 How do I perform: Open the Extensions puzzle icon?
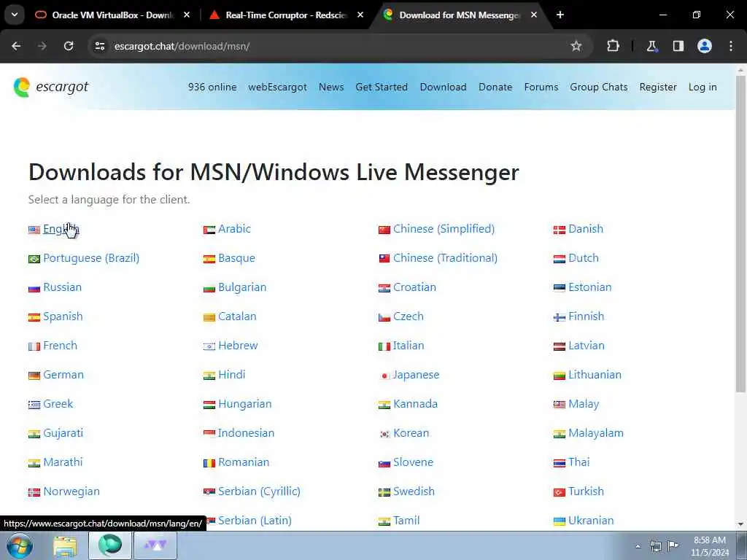[x=613, y=46]
